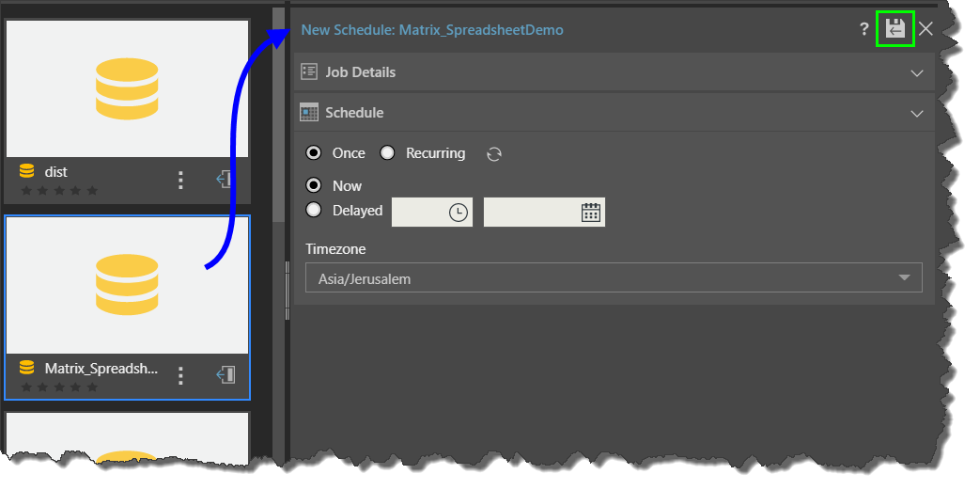Collapse the Schedule section chevron
980x490 pixels.
[x=917, y=114]
